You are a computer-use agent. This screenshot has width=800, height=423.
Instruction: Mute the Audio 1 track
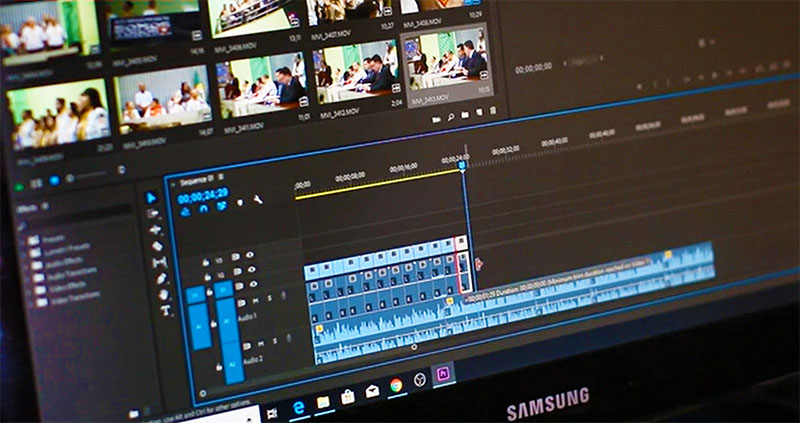coord(254,299)
